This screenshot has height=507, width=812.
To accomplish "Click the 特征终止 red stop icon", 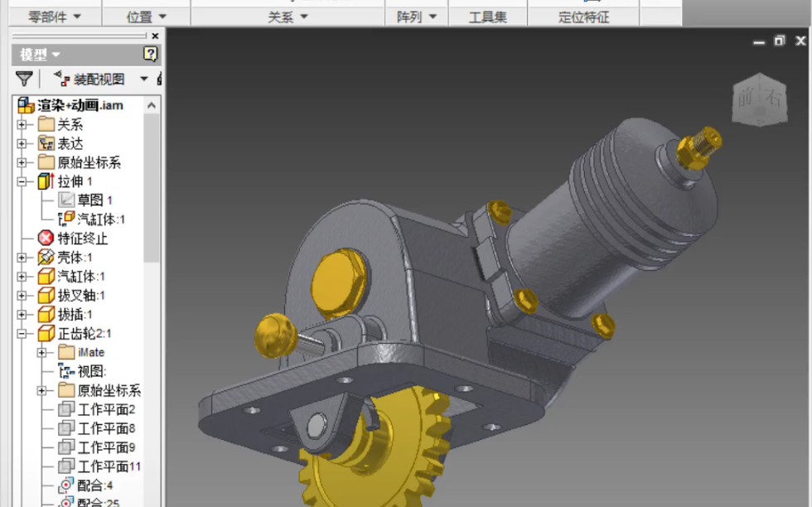I will pyautogui.click(x=46, y=239).
